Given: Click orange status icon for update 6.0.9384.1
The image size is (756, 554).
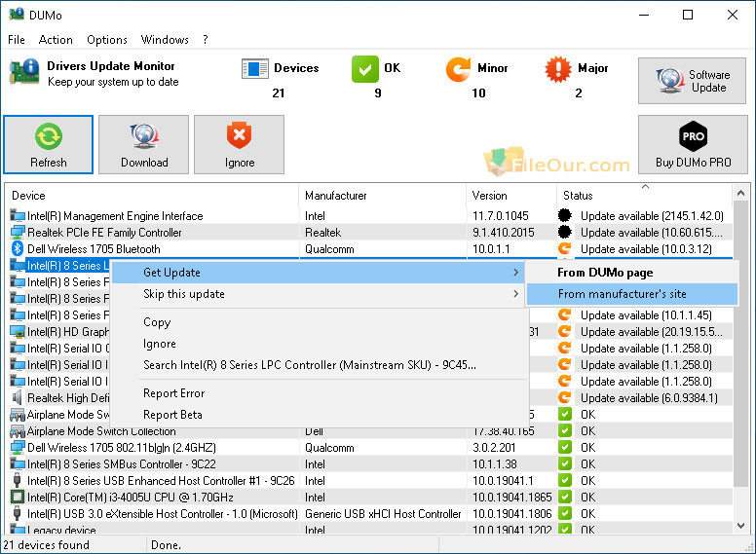Looking at the screenshot, I should click(565, 398).
